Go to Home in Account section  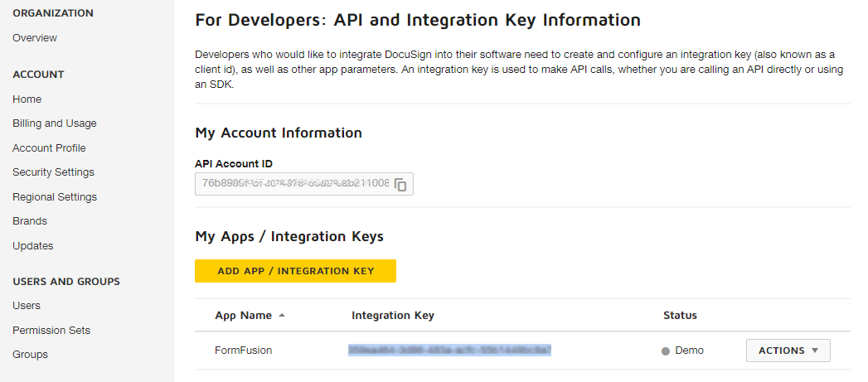27,99
